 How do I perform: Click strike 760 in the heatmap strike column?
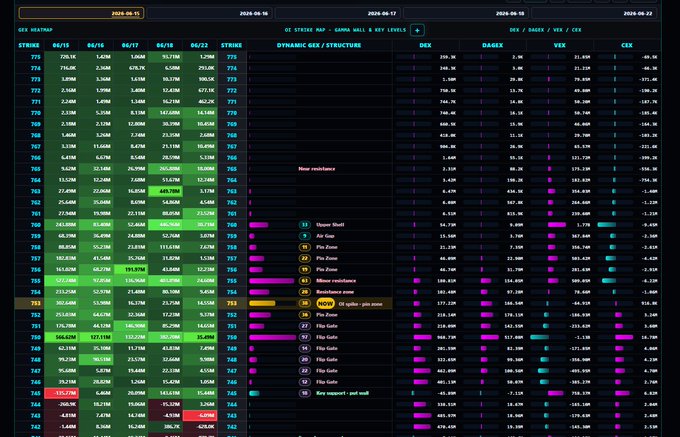tap(36, 225)
